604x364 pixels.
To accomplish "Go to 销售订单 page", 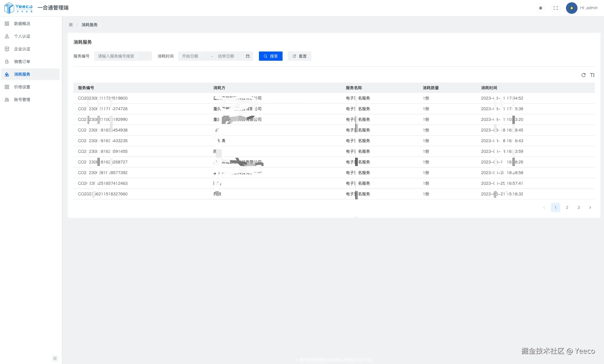I will pos(22,62).
